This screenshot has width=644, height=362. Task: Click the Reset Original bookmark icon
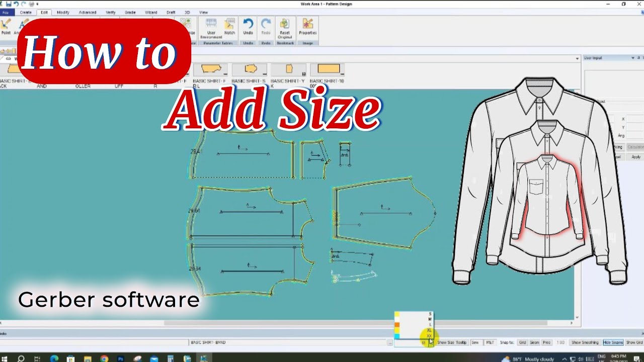coord(285,28)
